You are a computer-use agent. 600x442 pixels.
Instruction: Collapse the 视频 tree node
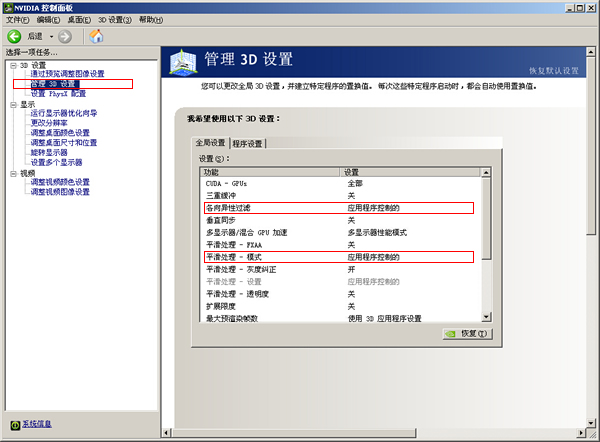click(13, 173)
